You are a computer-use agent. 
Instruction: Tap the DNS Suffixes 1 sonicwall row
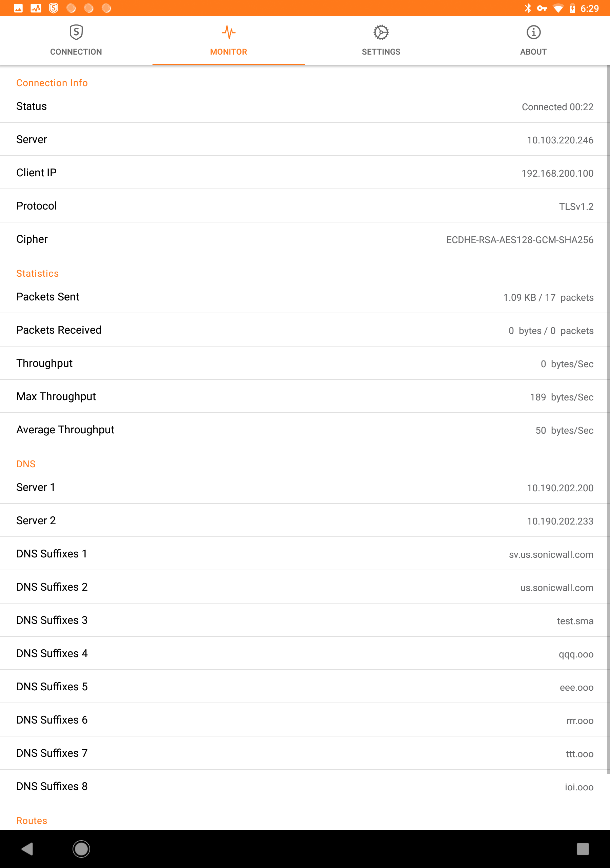tap(305, 554)
